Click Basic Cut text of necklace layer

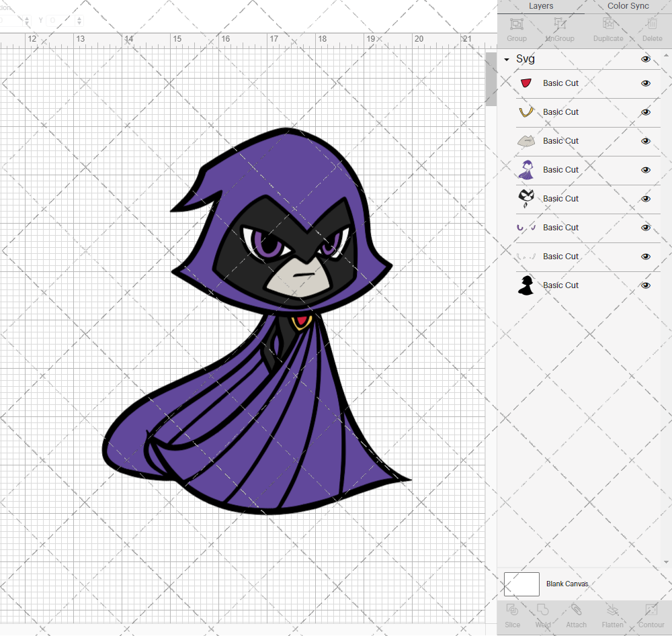[x=560, y=111]
